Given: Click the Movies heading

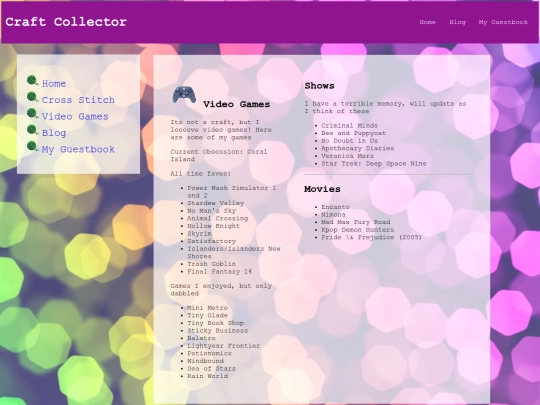Looking at the screenshot, I should 322,189.
